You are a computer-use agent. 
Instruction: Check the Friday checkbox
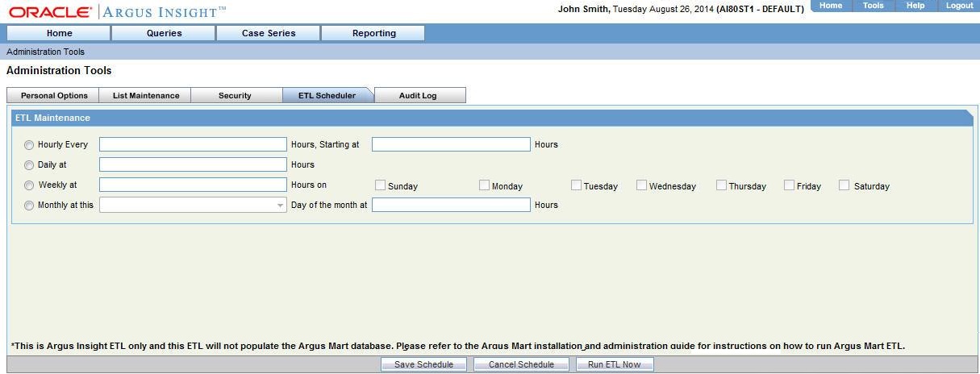point(789,185)
